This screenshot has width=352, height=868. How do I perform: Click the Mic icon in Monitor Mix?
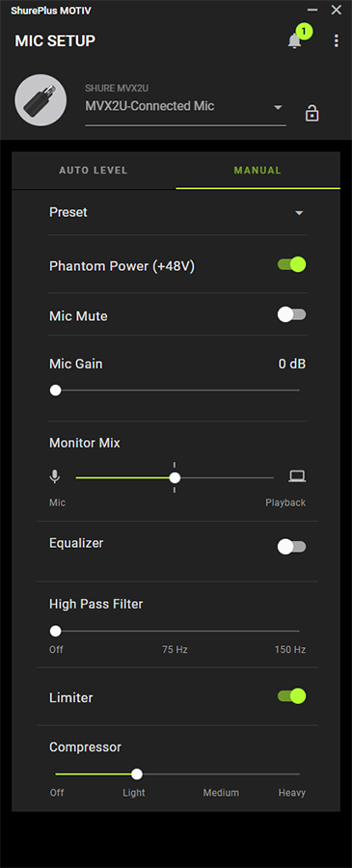[x=55, y=476]
